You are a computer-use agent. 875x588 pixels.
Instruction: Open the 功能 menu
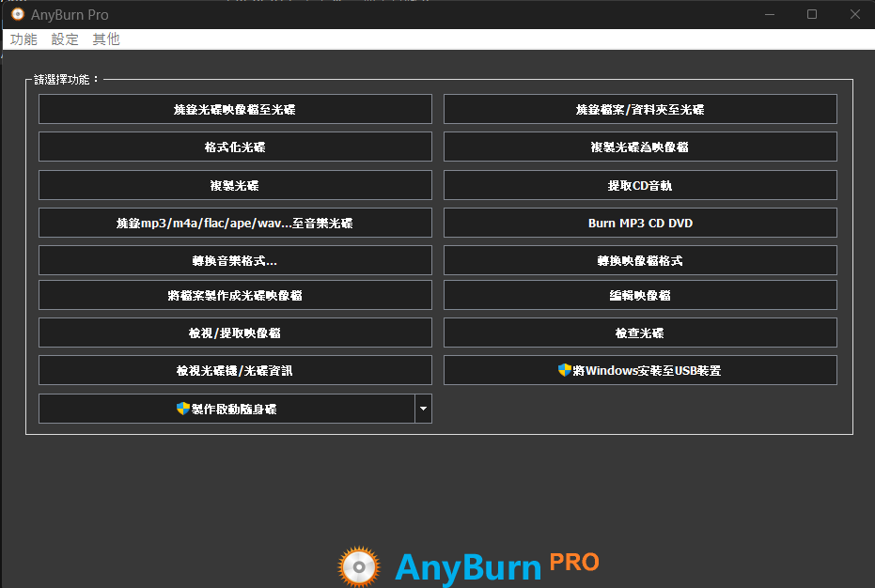23,39
